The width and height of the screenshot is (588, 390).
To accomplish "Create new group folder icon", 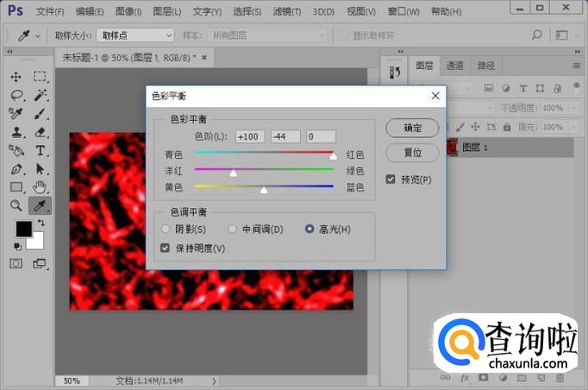I will (x=522, y=378).
